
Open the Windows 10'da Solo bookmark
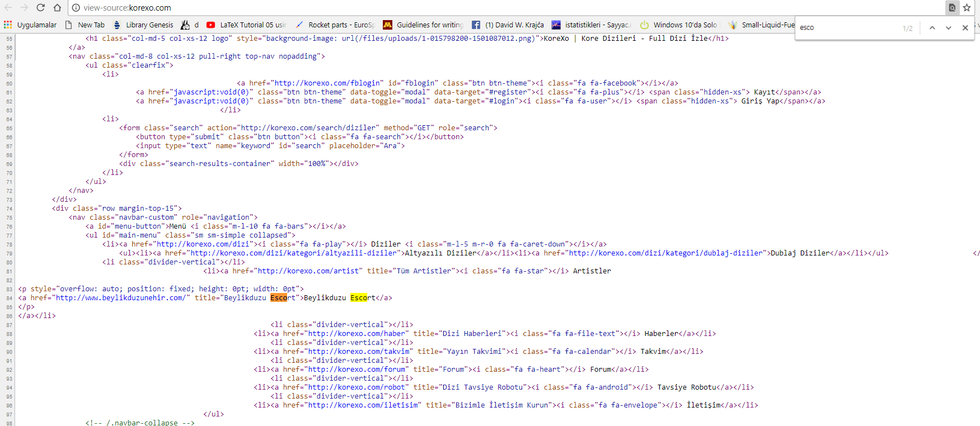pos(679,25)
